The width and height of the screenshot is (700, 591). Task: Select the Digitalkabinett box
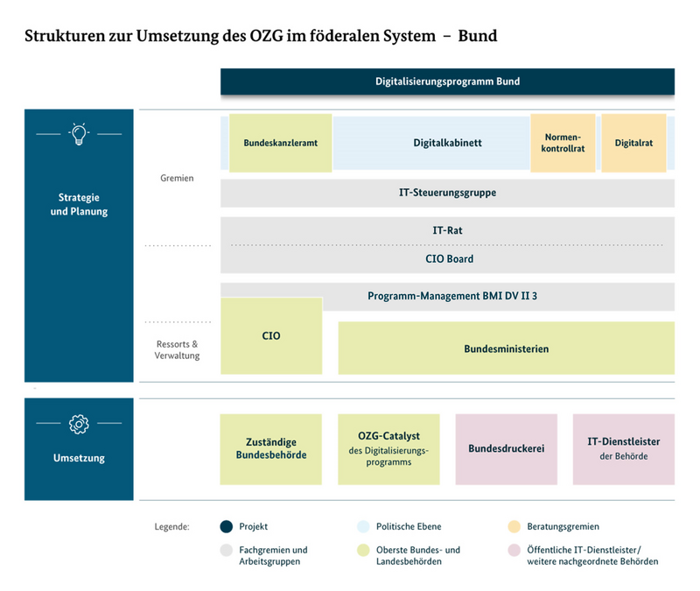tap(448, 141)
